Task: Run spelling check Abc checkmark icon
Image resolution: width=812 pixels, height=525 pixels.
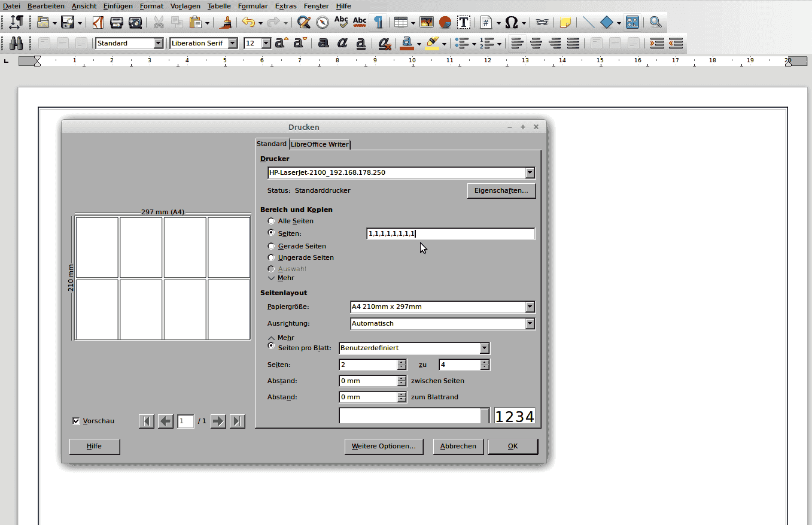Action: tap(341, 23)
